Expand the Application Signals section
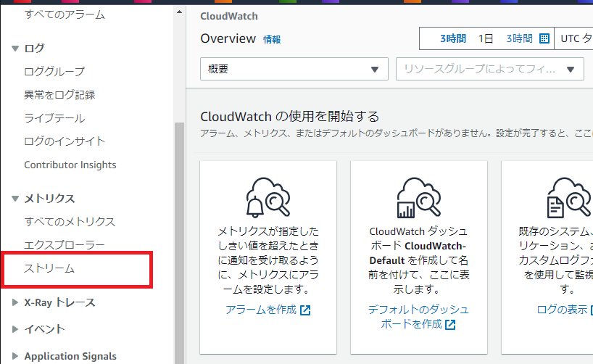593x364 pixels. (15, 356)
